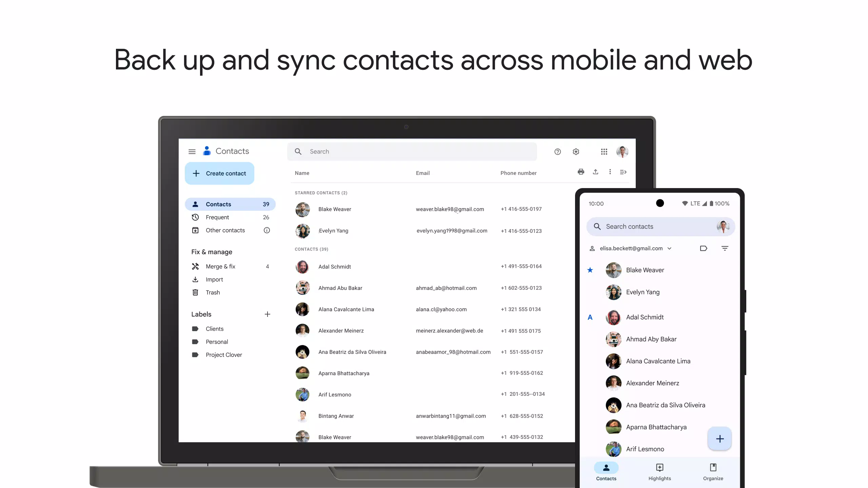Expand the Labels section with plus button
This screenshot has height=488, width=868.
(x=267, y=314)
